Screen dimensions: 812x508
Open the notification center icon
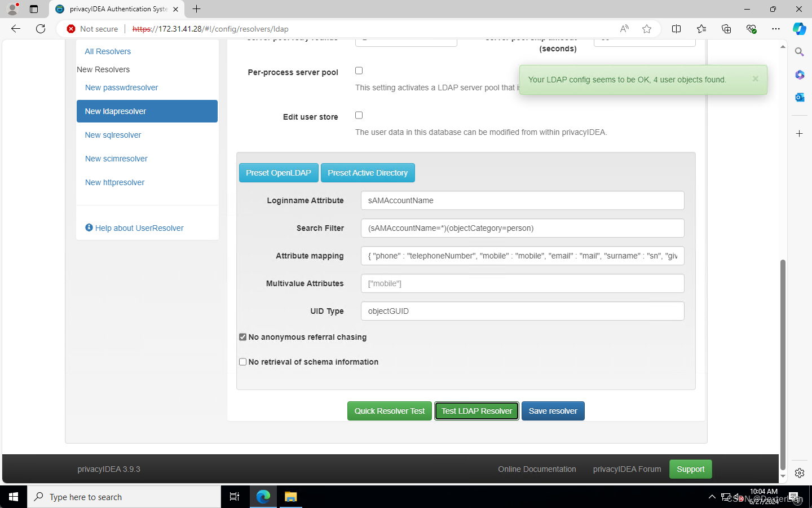(794, 497)
